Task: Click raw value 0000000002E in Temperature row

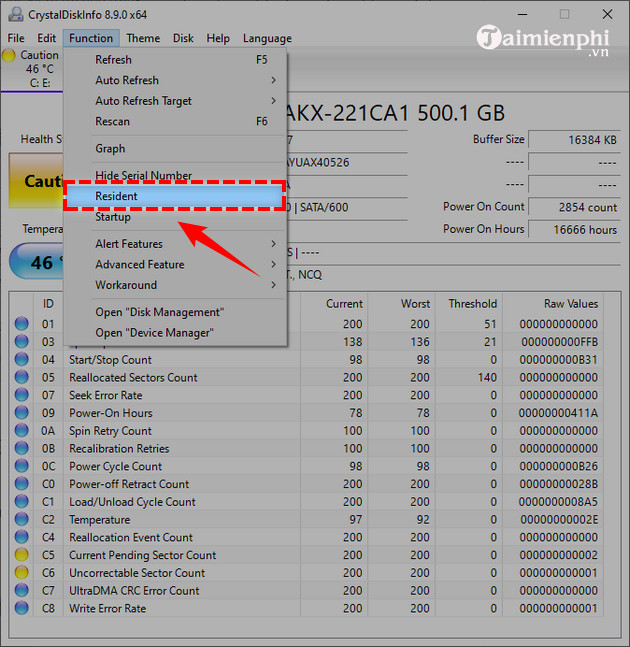Action: click(559, 519)
